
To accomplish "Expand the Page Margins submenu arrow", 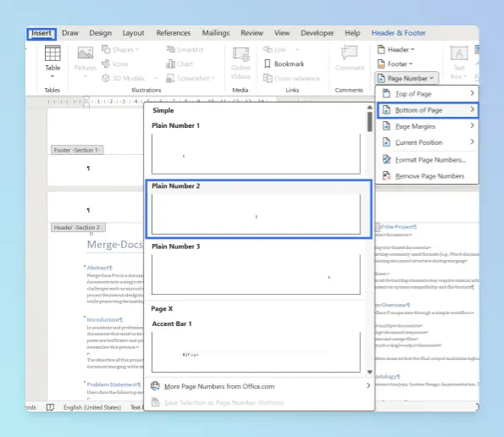I will coord(472,125).
